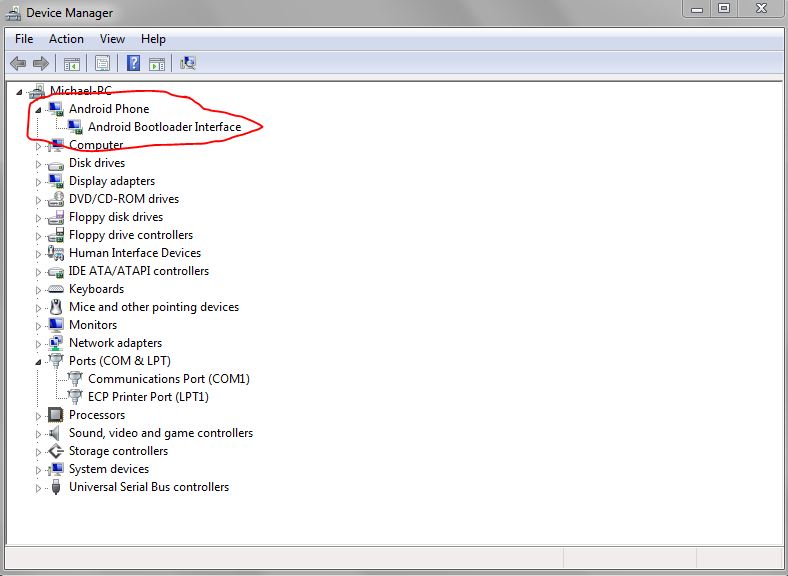788x576 pixels.
Task: Click the Michael-PC computer icon
Action: click(x=37, y=91)
